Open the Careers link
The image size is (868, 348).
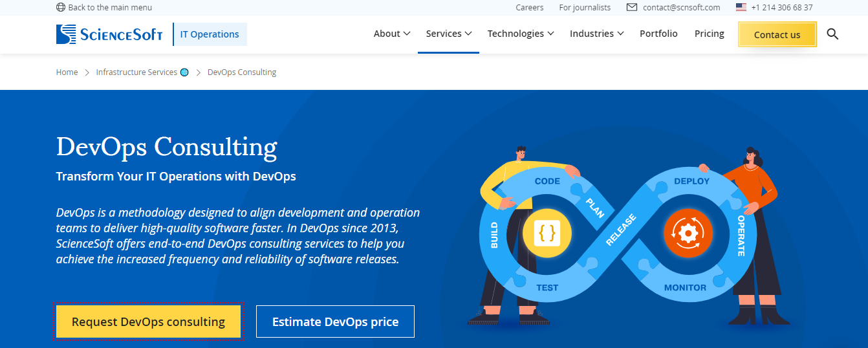click(x=530, y=8)
